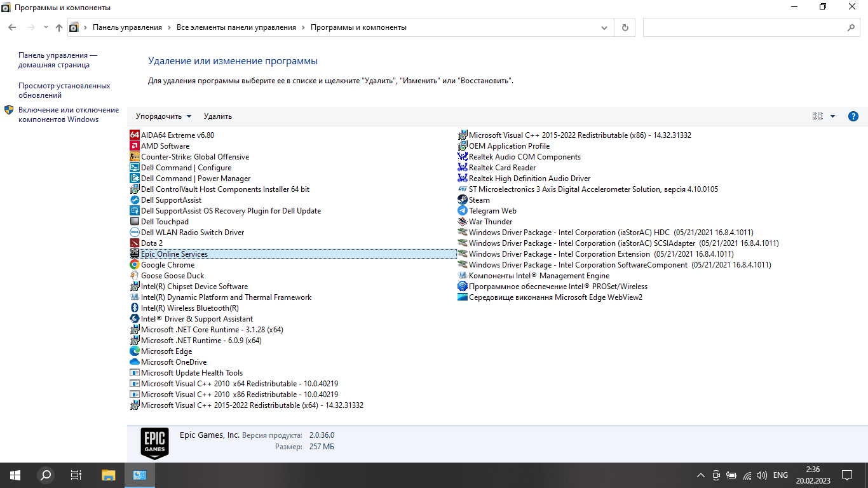Image resolution: width=868 pixels, height=488 pixels.
Task: Click the Intel Wireless Bluetooth icon
Action: [134, 308]
